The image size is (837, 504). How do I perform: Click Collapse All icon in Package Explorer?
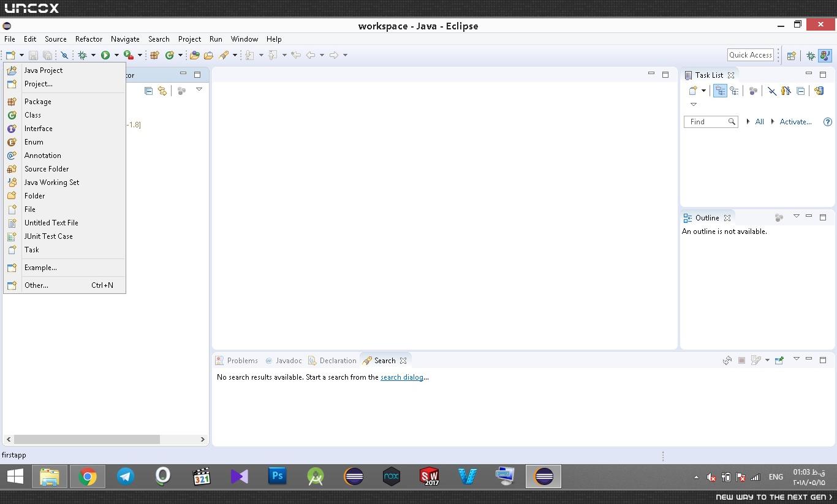coord(148,91)
